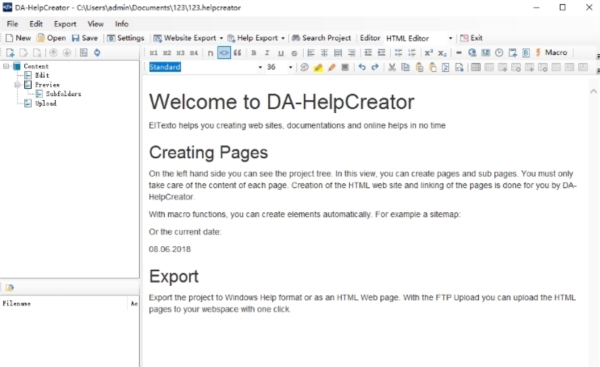Image resolution: width=600 pixels, height=367 pixels.
Task: Toggle the highlighted code tag button
Action: [224, 53]
